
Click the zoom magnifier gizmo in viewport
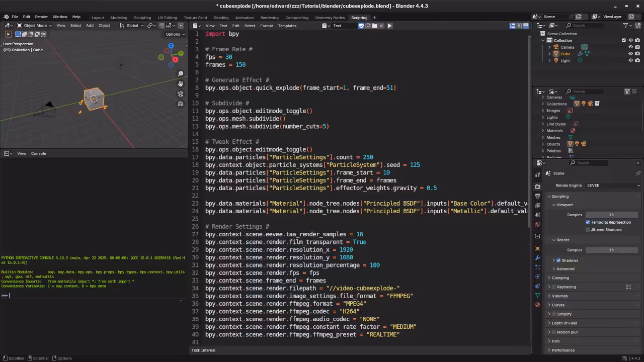coord(181,74)
